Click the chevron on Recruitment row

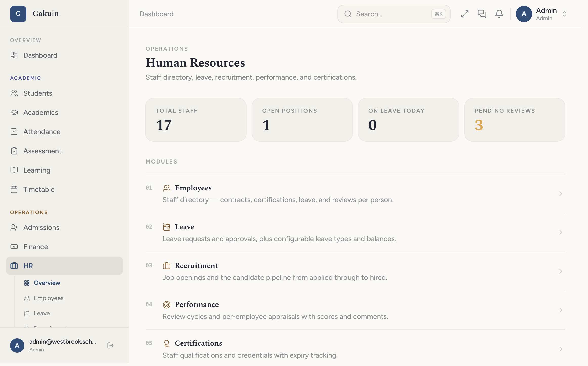pos(561,271)
